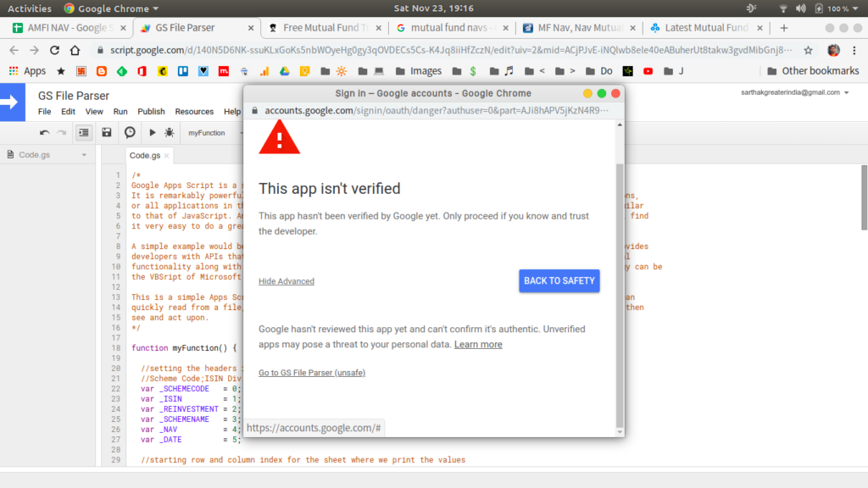Open the Edit menu
868x488 pixels.
tap(68, 111)
